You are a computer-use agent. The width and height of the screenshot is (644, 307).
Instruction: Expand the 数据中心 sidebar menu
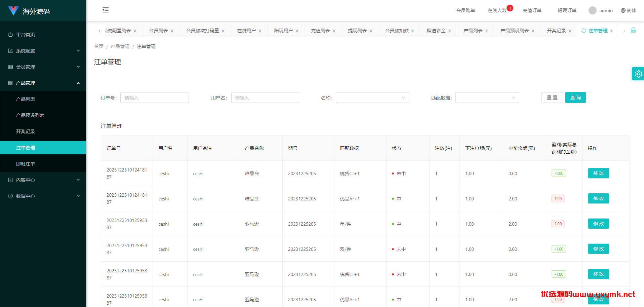click(x=43, y=196)
